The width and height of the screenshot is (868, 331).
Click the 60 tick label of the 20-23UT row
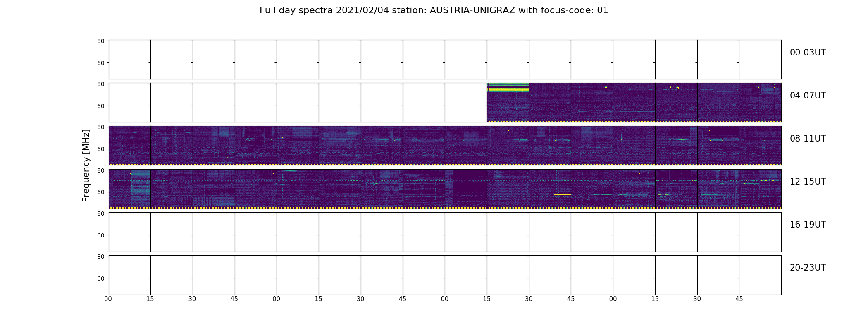click(100, 278)
